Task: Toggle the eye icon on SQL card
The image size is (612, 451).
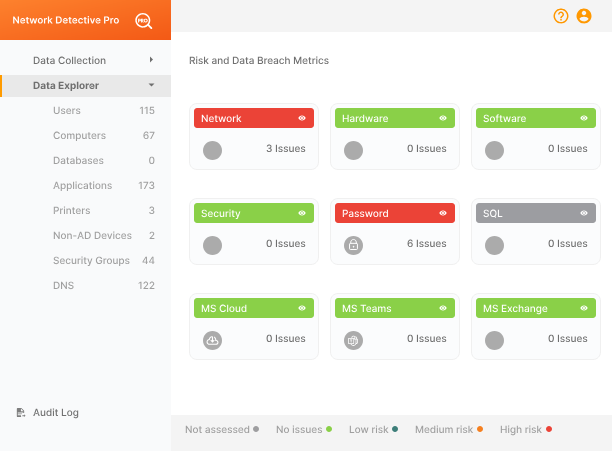Action: click(x=584, y=213)
